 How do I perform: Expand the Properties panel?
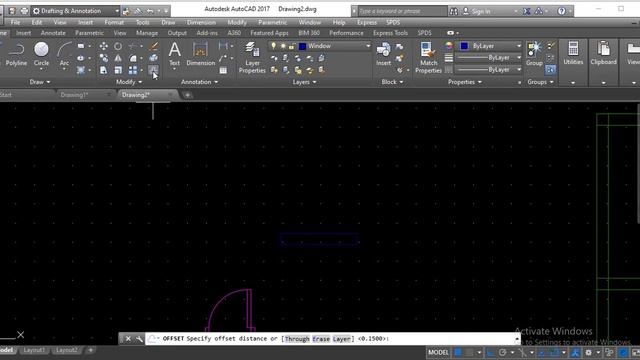click(x=465, y=82)
